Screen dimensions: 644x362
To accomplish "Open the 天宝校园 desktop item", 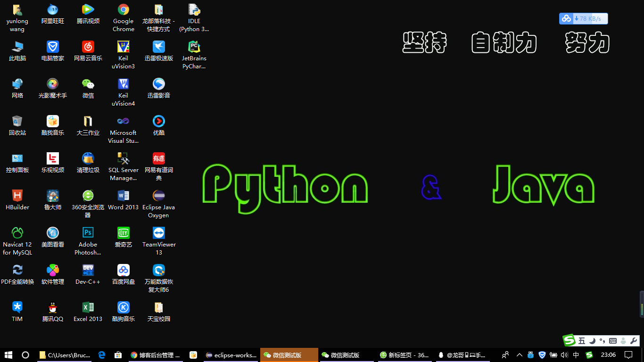I will pyautogui.click(x=159, y=312).
